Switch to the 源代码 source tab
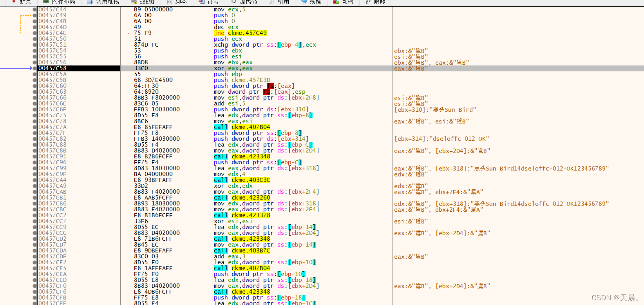 point(243,2)
